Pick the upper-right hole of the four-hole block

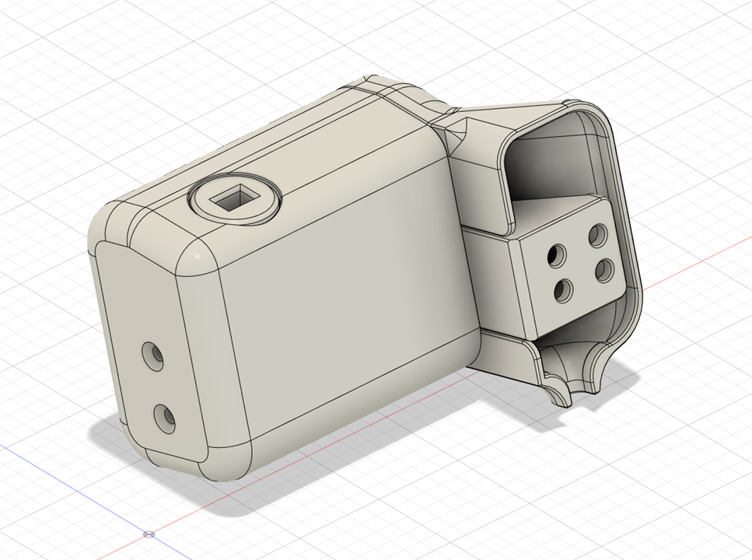(x=597, y=236)
